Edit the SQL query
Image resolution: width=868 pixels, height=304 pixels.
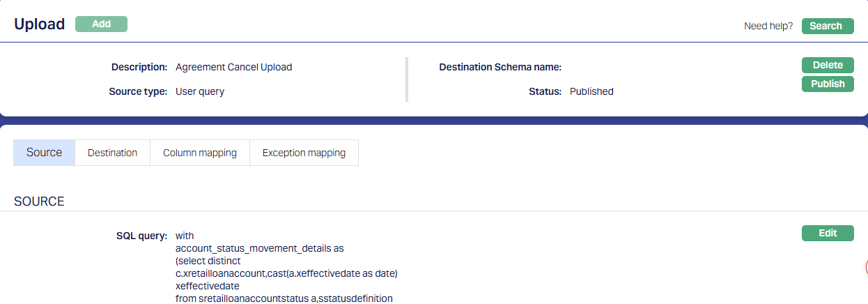pyautogui.click(x=828, y=233)
